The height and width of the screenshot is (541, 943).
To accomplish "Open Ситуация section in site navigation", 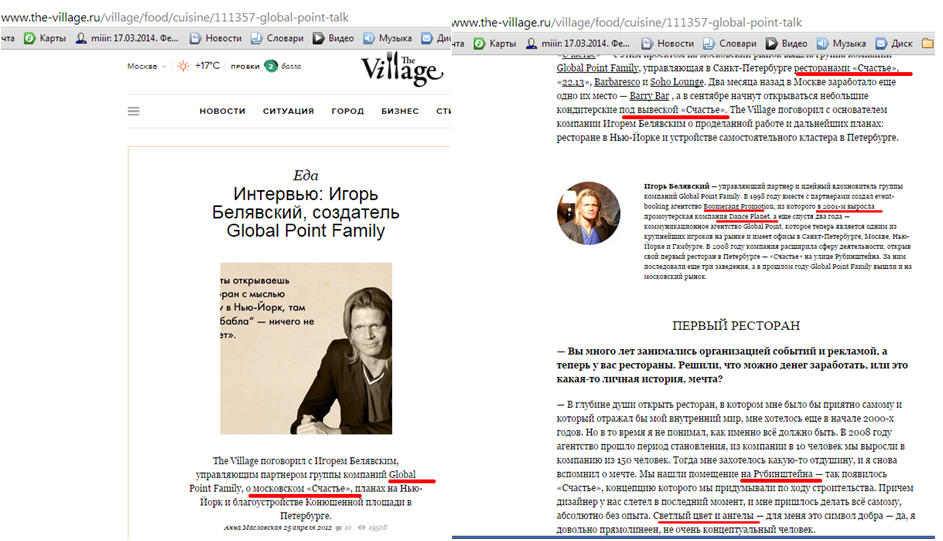I will tap(288, 111).
